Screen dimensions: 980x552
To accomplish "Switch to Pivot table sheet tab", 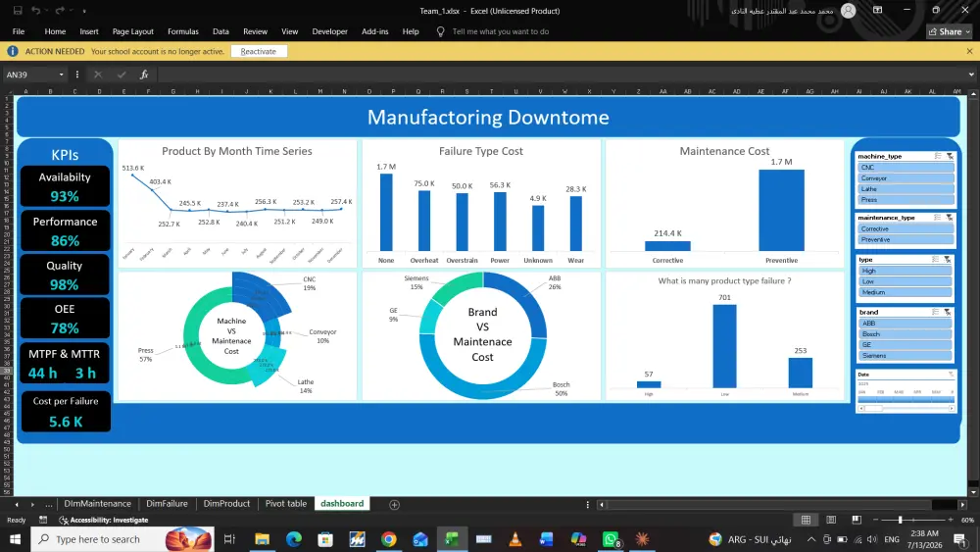I will [x=285, y=503].
